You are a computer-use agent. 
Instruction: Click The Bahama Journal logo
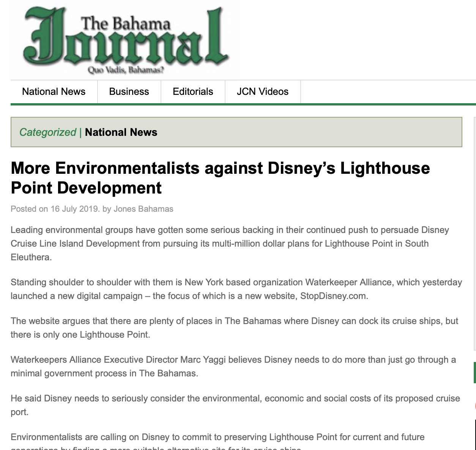126,40
